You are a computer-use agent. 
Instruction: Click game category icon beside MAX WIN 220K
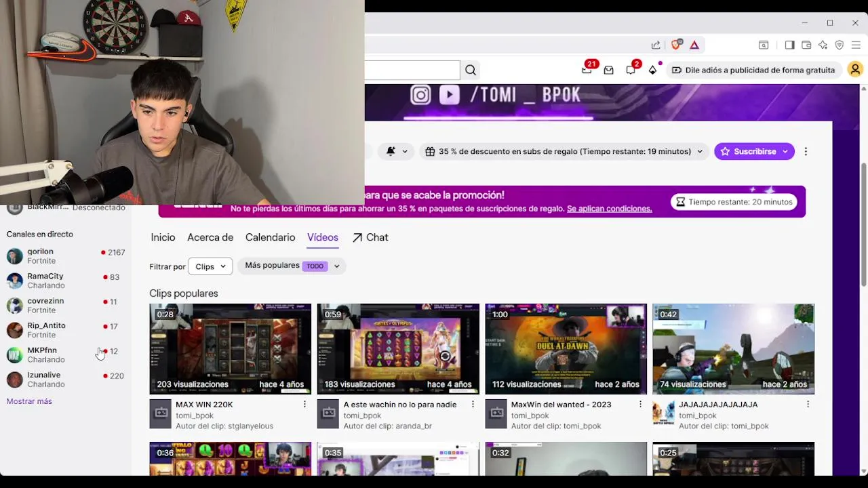160,414
